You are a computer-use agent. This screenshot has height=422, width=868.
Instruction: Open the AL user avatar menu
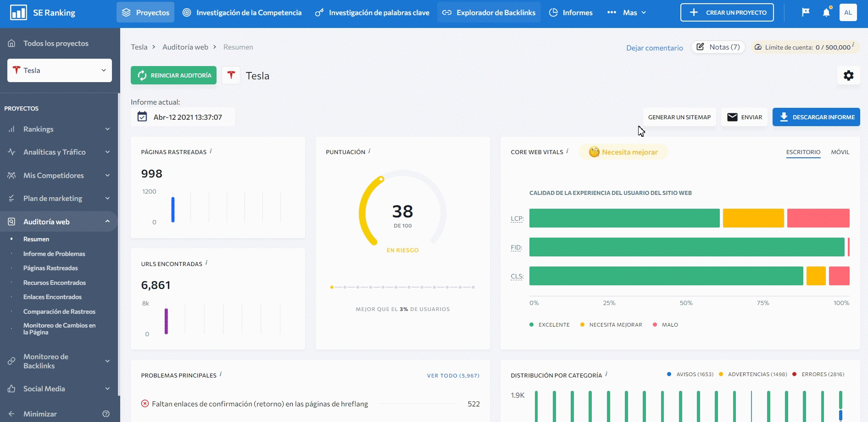(848, 12)
